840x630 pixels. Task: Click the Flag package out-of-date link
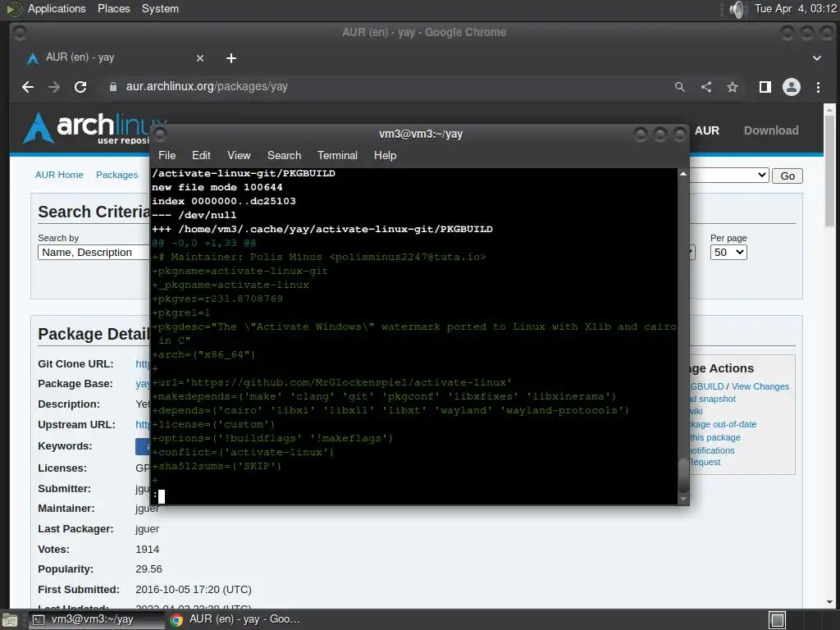click(723, 424)
